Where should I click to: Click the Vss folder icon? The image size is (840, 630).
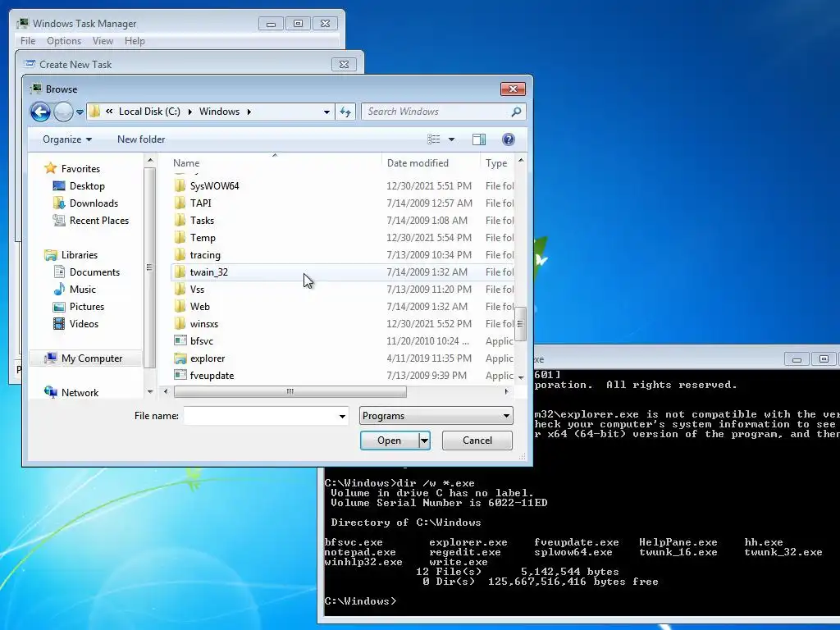(x=180, y=290)
